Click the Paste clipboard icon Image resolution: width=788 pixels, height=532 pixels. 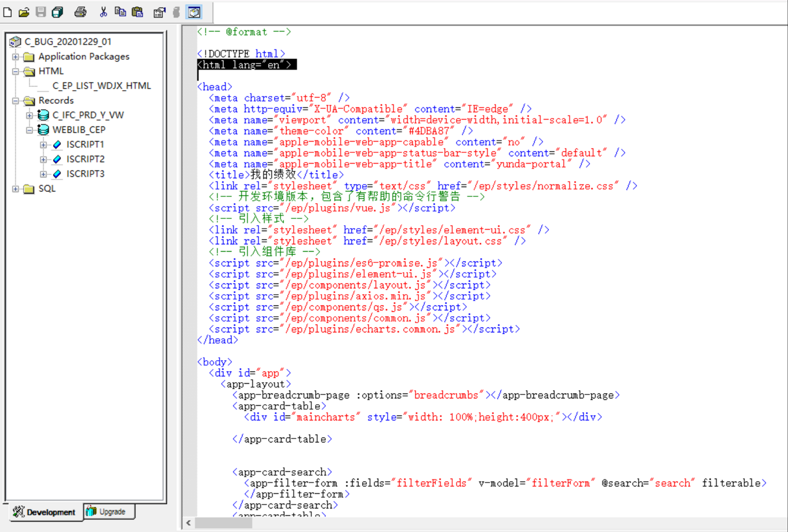[x=137, y=12]
